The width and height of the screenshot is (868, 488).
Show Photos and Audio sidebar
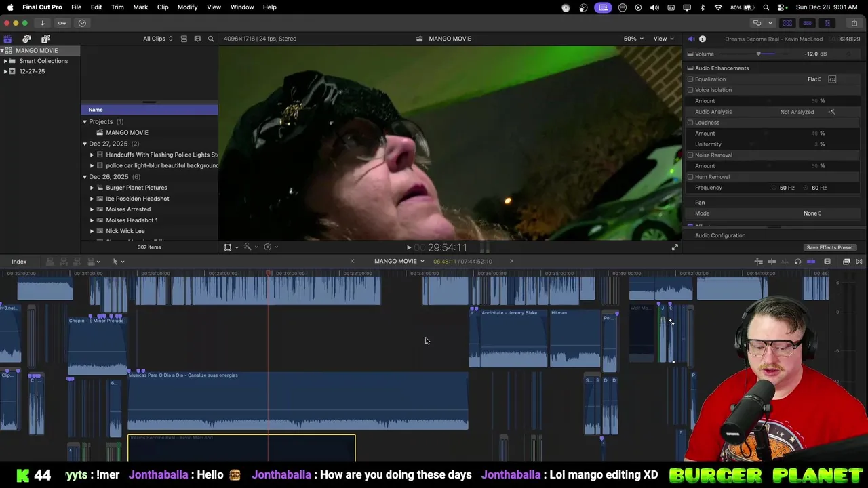(26, 39)
